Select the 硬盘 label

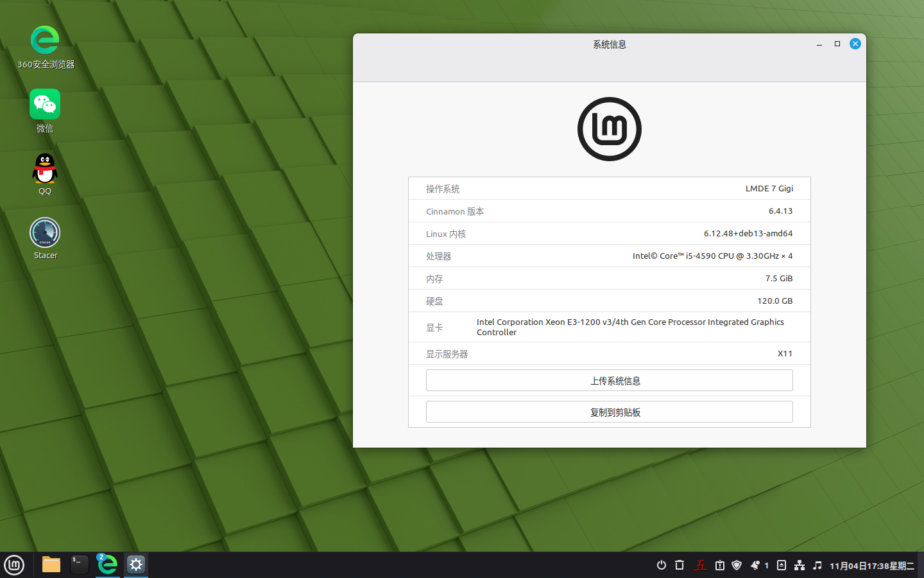(434, 301)
